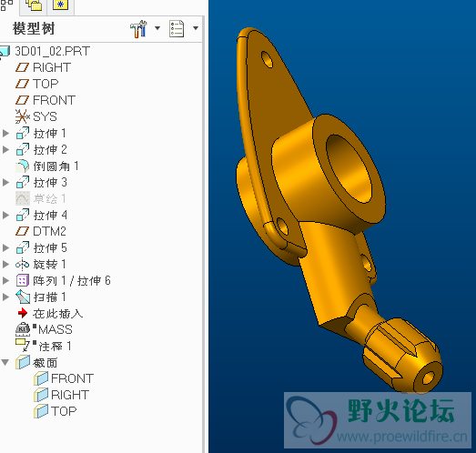Image resolution: width=476 pixels, height=453 pixels.
Task: Select the RIGHT datum plane icon
Action: (x=22, y=67)
